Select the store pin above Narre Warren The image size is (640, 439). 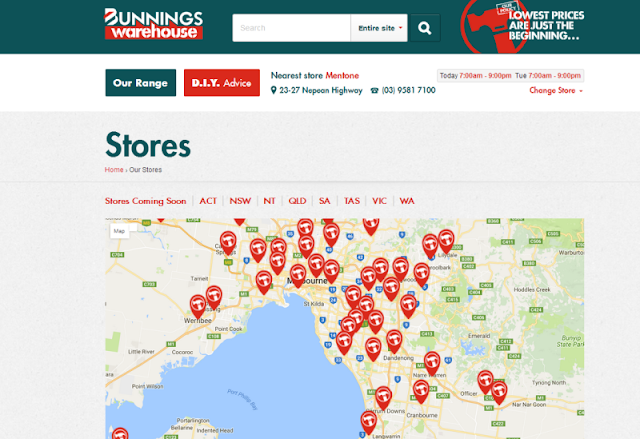tap(432, 363)
